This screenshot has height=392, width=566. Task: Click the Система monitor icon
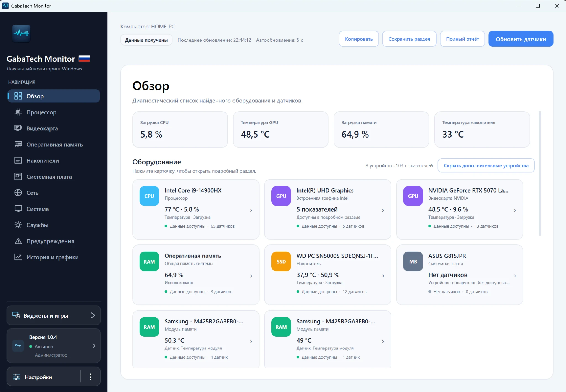pyautogui.click(x=18, y=209)
